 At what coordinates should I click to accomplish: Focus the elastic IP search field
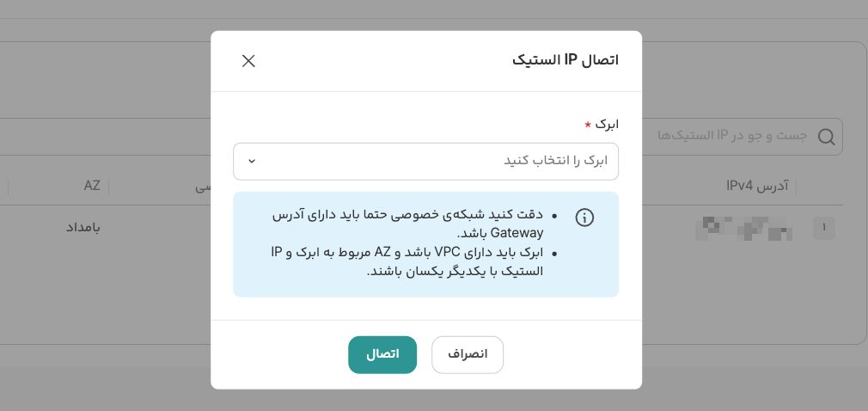(730, 137)
